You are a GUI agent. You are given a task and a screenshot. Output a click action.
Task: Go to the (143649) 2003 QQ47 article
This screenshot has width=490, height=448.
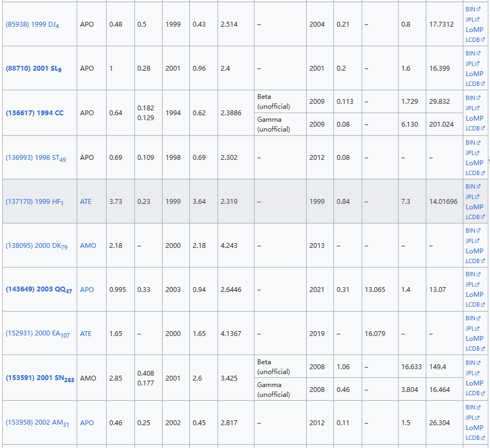39,290
